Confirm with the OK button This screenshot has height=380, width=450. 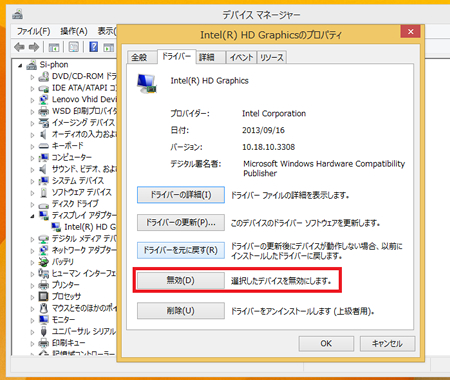click(x=326, y=343)
